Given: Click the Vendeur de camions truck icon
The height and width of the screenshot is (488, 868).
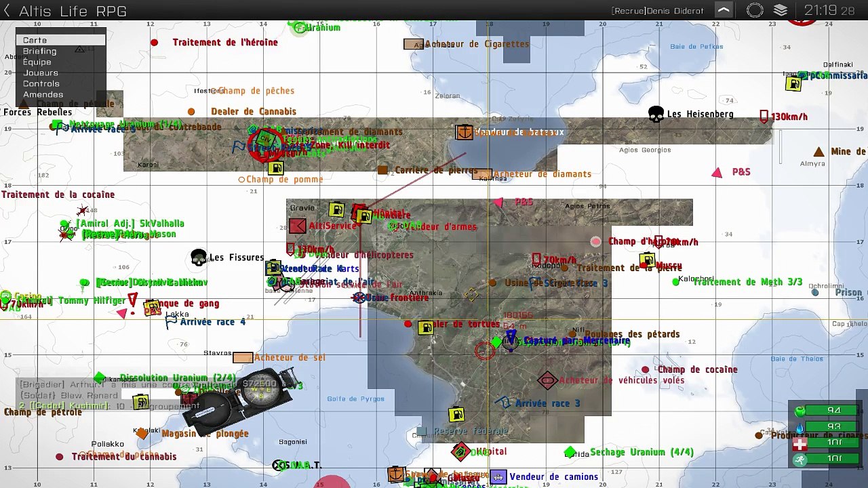Looking at the screenshot, I should (498, 477).
